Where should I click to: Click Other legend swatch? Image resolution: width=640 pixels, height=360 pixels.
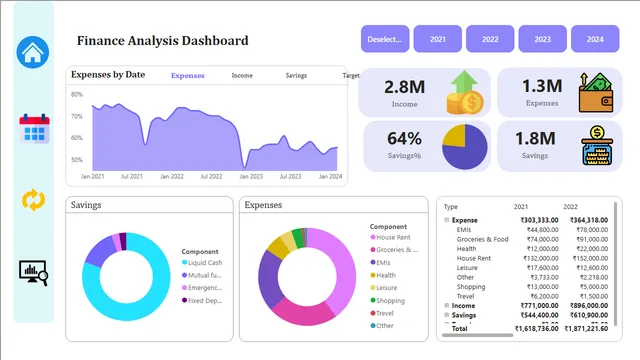tap(373, 326)
